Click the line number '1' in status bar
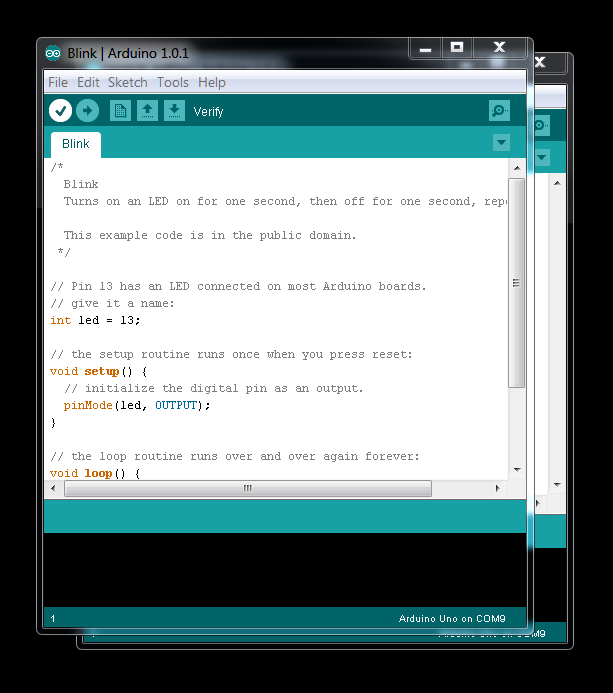Image resolution: width=613 pixels, height=693 pixels. pos(53,619)
